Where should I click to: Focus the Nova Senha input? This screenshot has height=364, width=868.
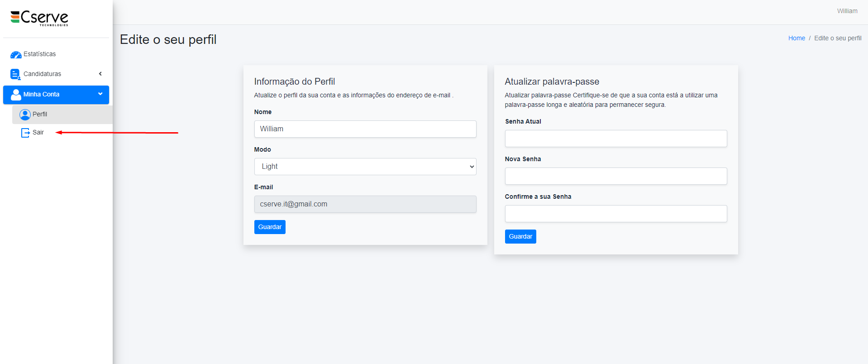click(615, 176)
